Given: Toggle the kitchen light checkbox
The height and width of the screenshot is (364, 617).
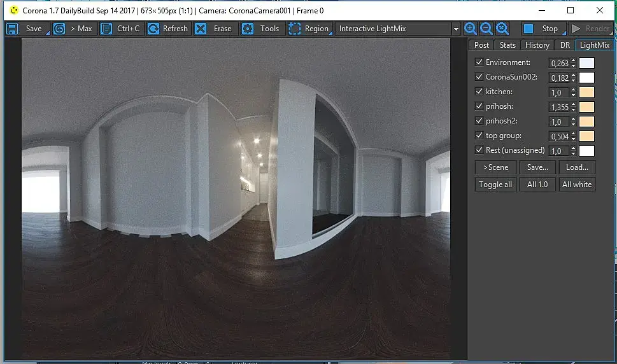Looking at the screenshot, I should click(479, 91).
